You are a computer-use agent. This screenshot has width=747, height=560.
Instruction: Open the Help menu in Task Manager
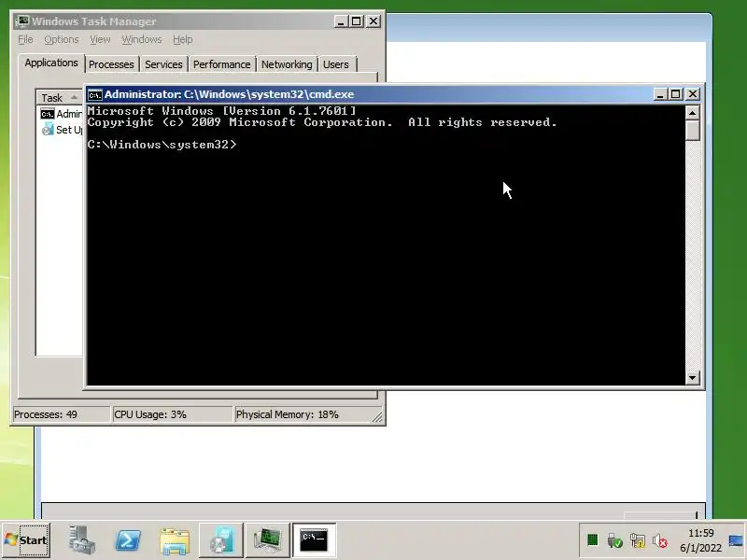tap(182, 39)
